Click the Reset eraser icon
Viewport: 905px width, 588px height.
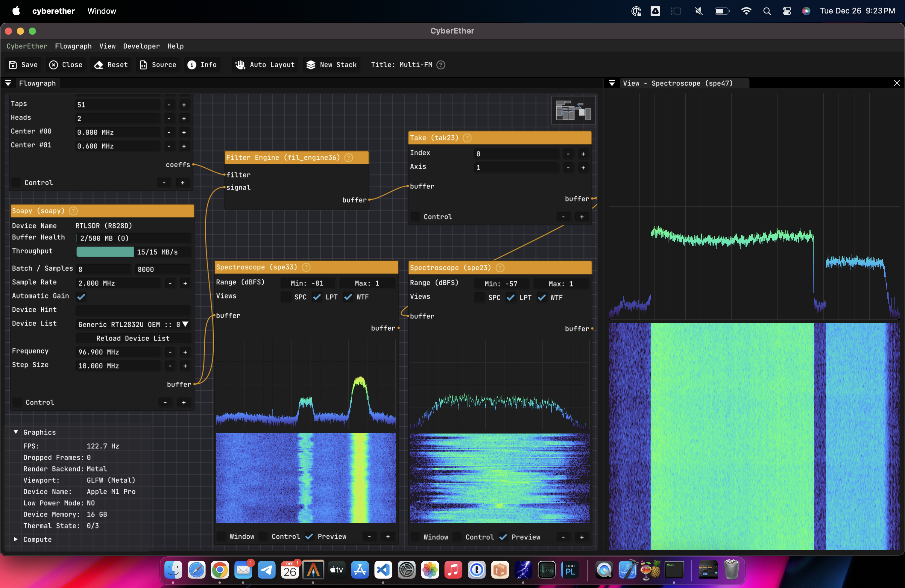coord(98,65)
